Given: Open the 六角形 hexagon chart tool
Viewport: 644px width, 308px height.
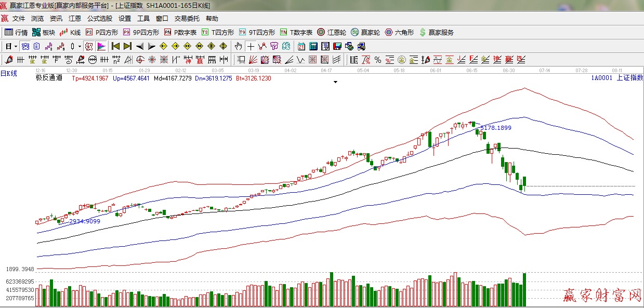Looking at the screenshot, I should (x=399, y=32).
